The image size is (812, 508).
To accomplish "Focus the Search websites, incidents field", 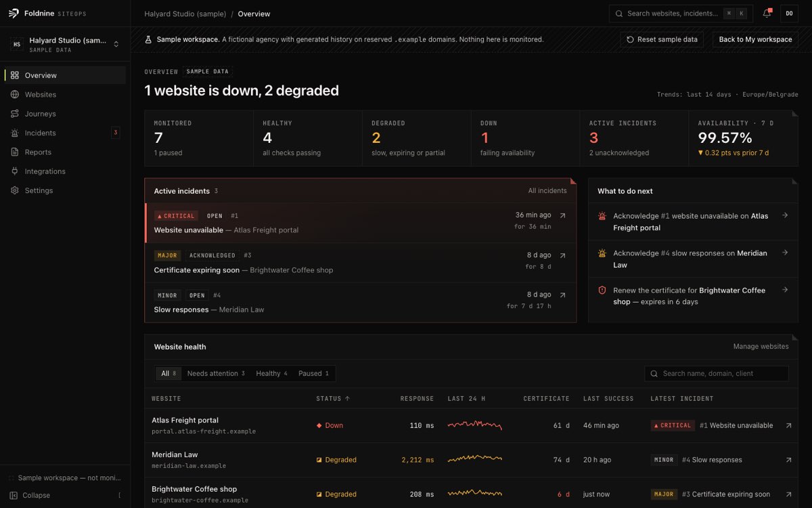I will (x=679, y=14).
